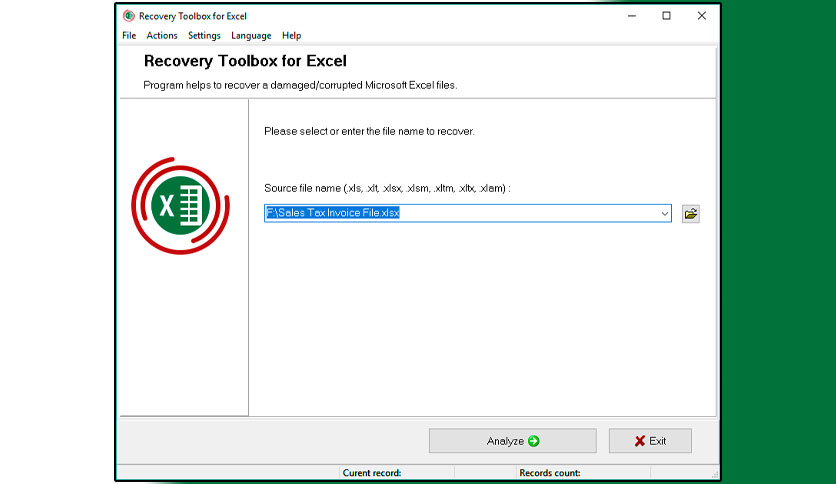
Task: Click the 'Source file name' label
Action: coord(387,188)
